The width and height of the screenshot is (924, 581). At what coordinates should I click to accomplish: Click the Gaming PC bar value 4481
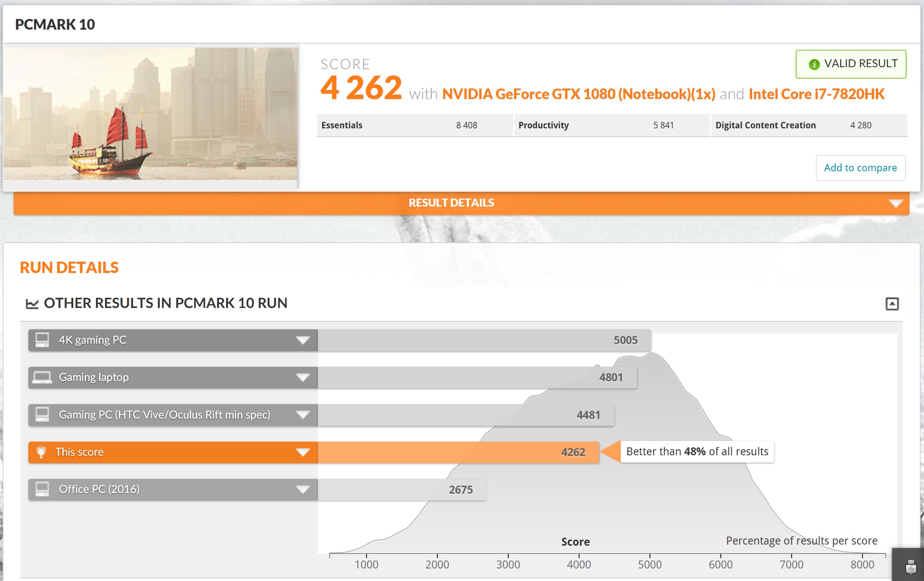588,415
